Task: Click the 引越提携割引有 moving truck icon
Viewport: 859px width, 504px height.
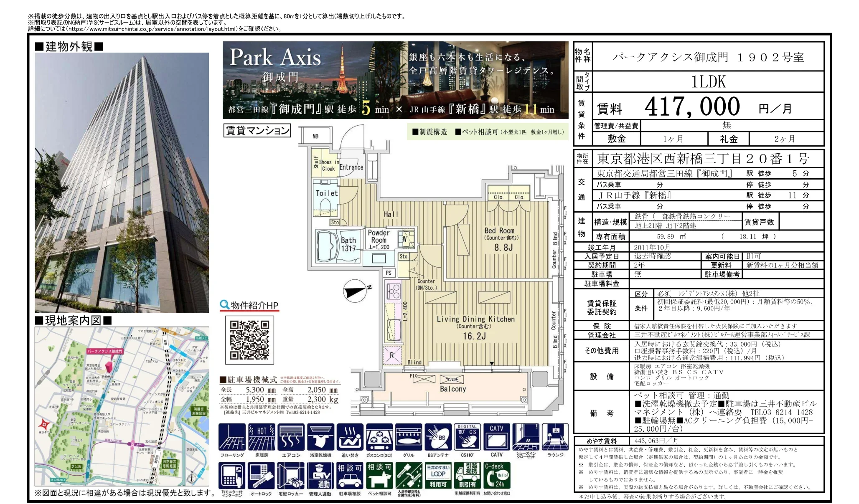Action: click(467, 476)
